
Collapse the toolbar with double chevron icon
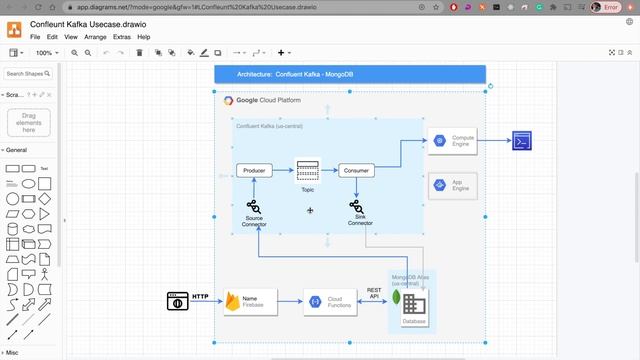(x=630, y=53)
